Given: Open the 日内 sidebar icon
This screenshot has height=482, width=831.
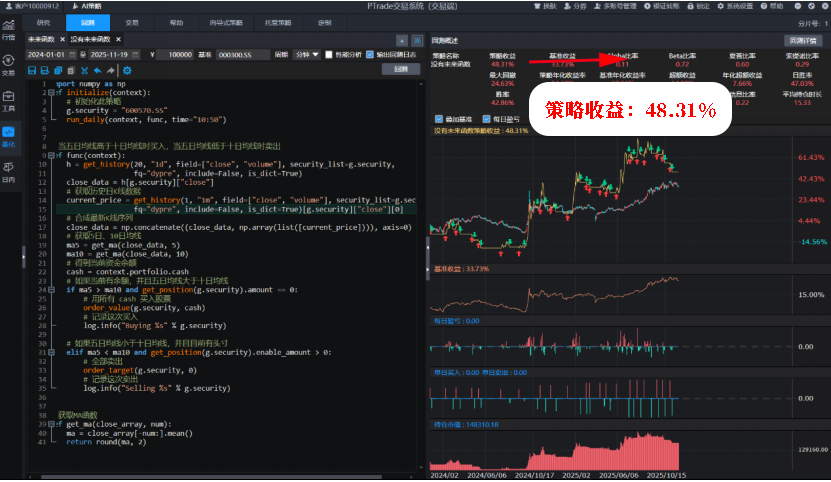Looking at the screenshot, I should click(9, 172).
